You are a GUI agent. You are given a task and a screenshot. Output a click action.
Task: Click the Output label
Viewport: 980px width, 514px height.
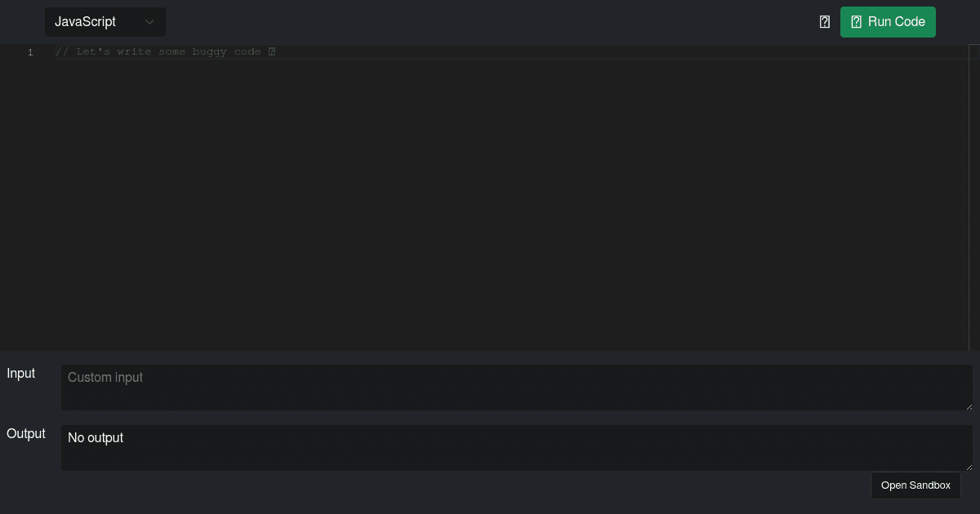click(26, 434)
